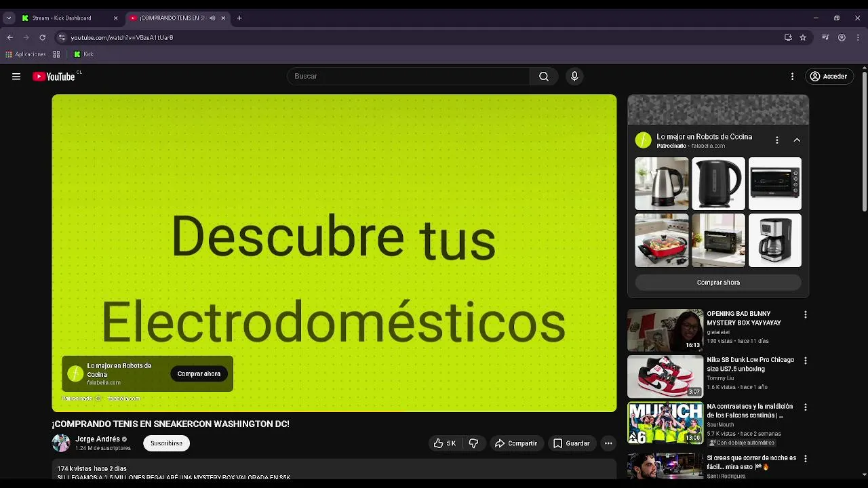Click the 1.24 M de suscriptores text
Viewport: 868px width, 488px height.
click(103, 449)
